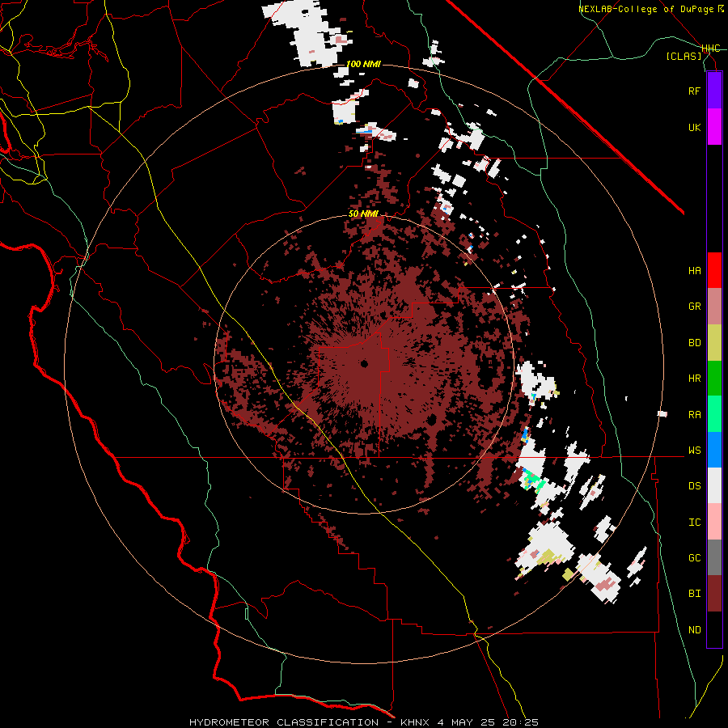Click the HA red legend swatch
Viewport: 728px width, 728px height.
pos(714,270)
